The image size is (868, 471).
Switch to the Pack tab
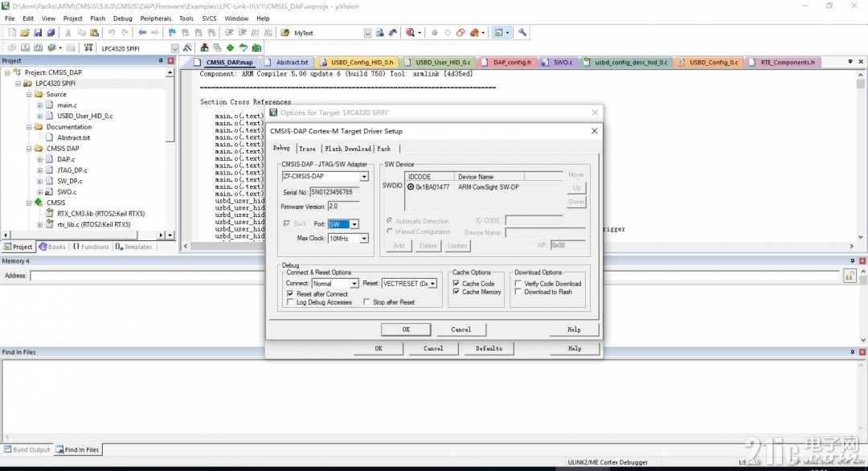383,149
